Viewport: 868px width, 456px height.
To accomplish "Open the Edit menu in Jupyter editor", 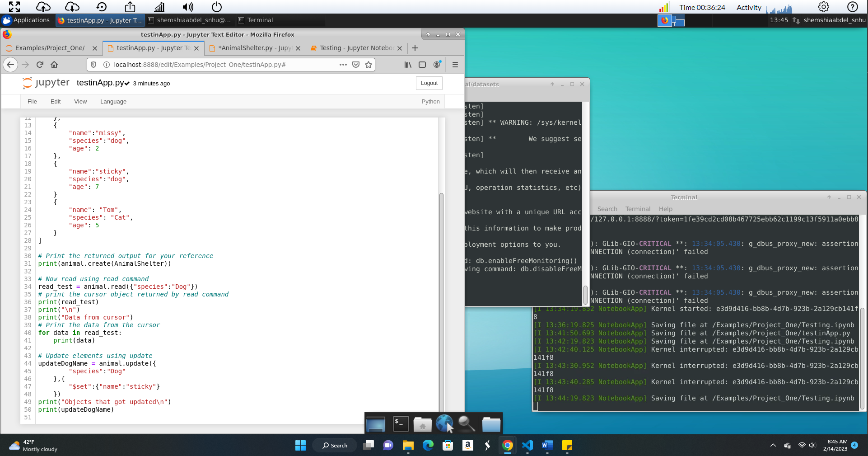I will (x=56, y=102).
